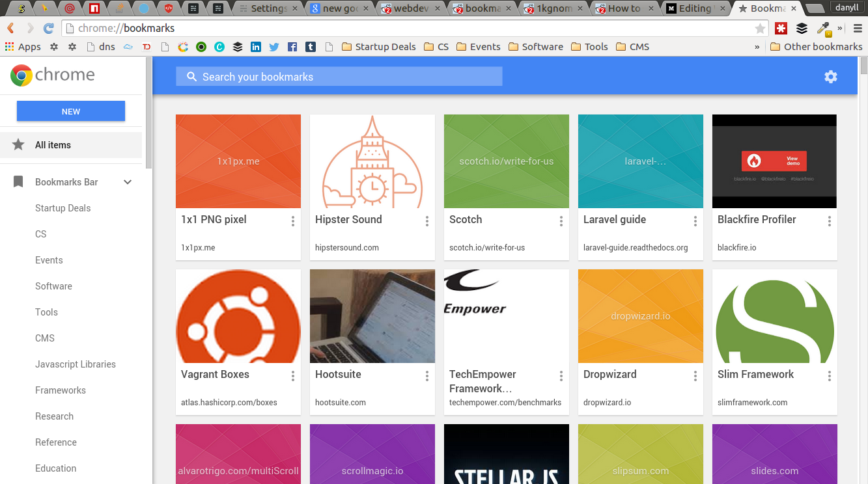The height and width of the screenshot is (484, 868).
Task: Open the user profile button 'danyll'
Action: 847,7
